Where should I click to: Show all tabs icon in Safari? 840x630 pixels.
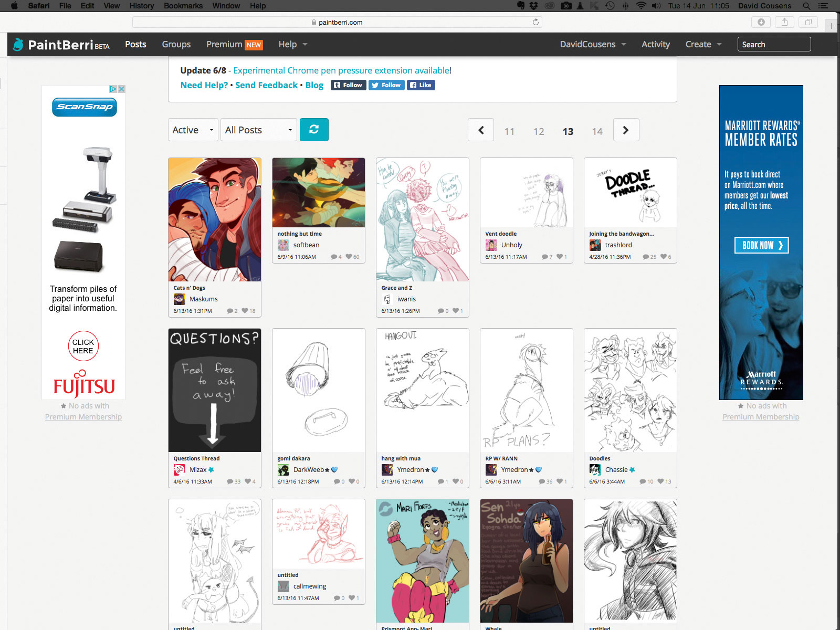[808, 22]
